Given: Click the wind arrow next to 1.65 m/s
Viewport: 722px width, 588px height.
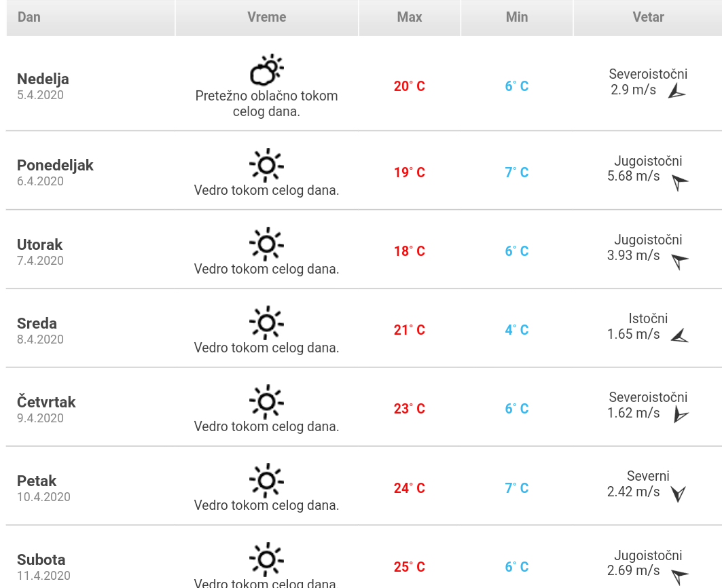Looking at the screenshot, I should 679,335.
